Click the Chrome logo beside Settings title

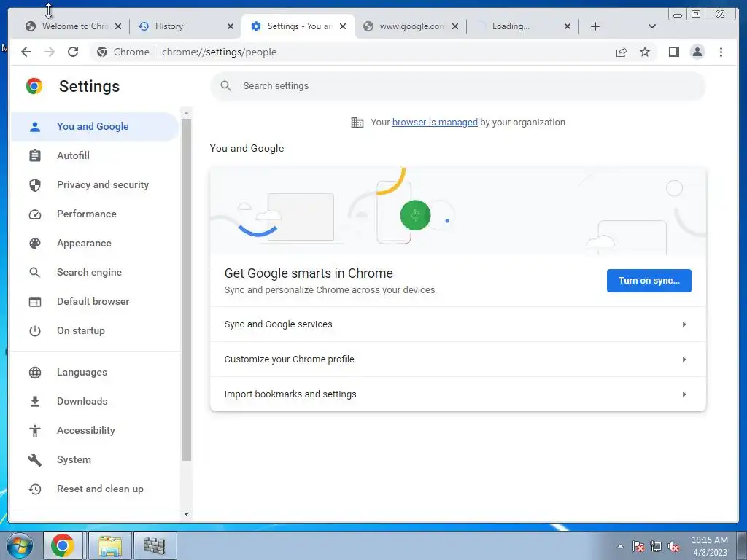tap(34, 86)
